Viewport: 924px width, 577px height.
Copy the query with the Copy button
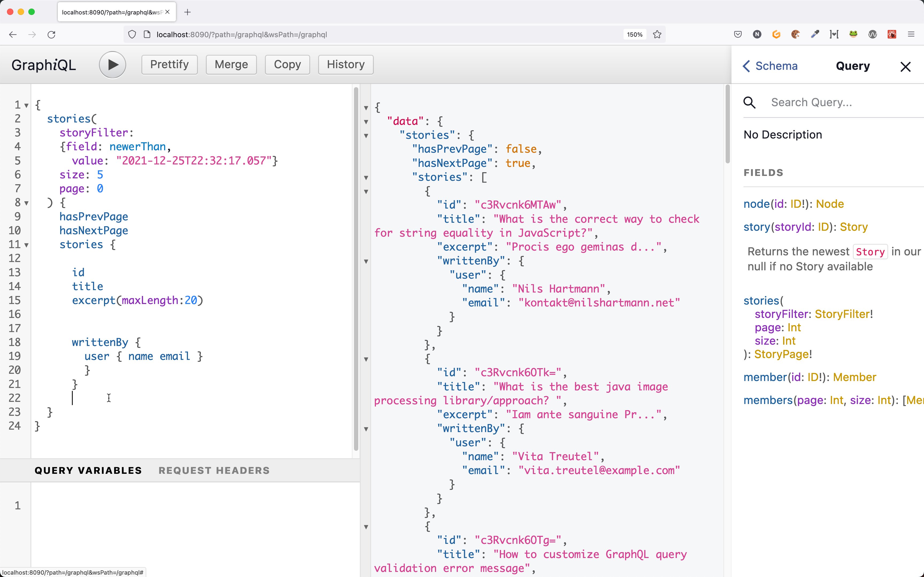click(x=287, y=64)
